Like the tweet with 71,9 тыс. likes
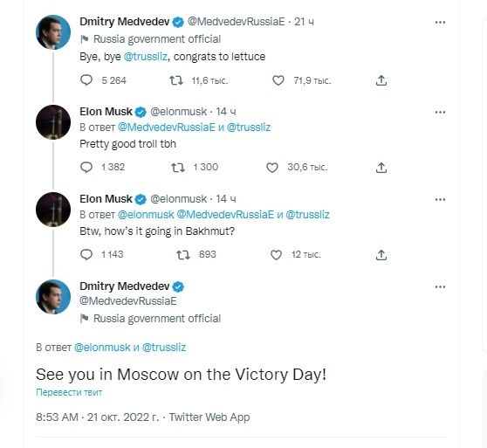Screen dimensions: 487x448 [x=278, y=80]
